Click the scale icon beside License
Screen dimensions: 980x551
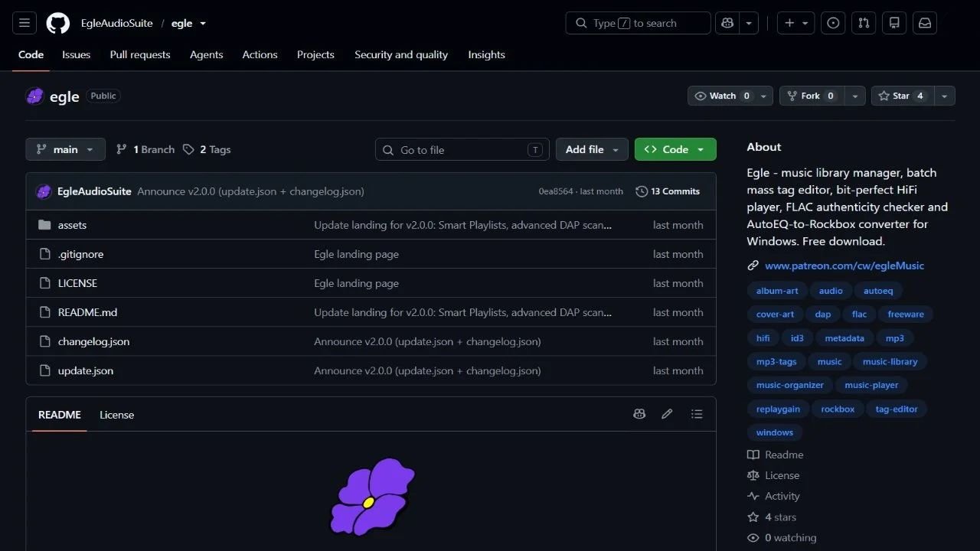[x=753, y=475]
